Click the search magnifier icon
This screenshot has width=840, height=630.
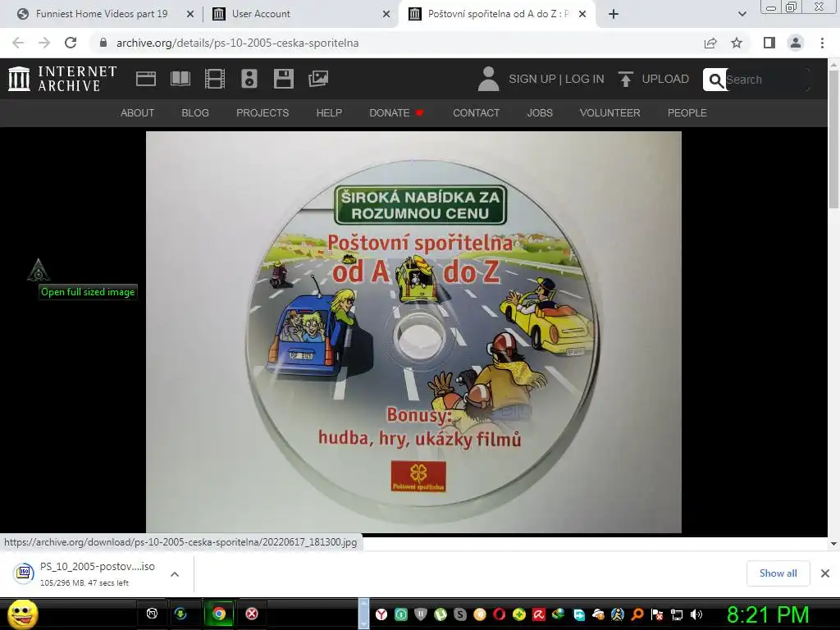715,80
